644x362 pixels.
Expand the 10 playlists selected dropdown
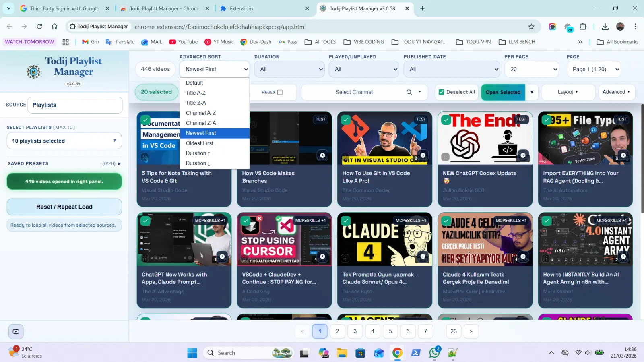coord(64,141)
